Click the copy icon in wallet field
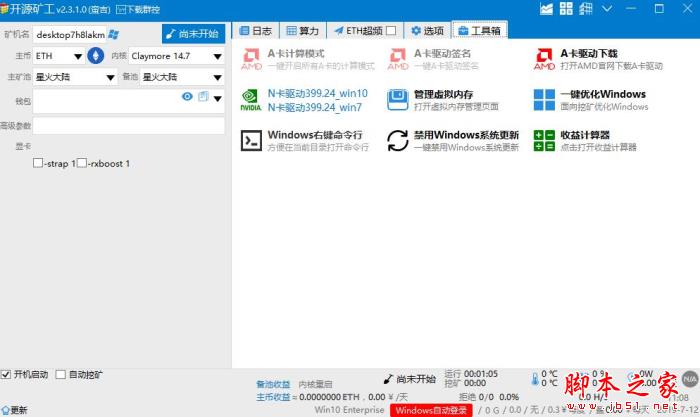 pyautogui.click(x=203, y=96)
